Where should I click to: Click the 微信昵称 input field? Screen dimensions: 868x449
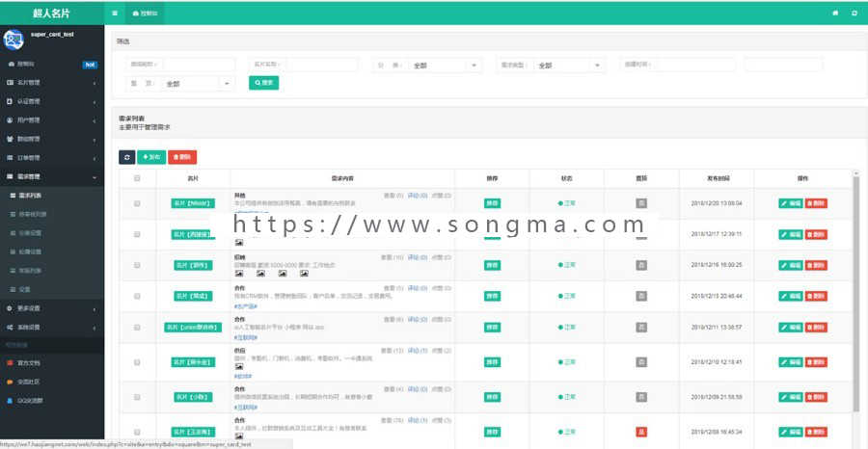199,65
